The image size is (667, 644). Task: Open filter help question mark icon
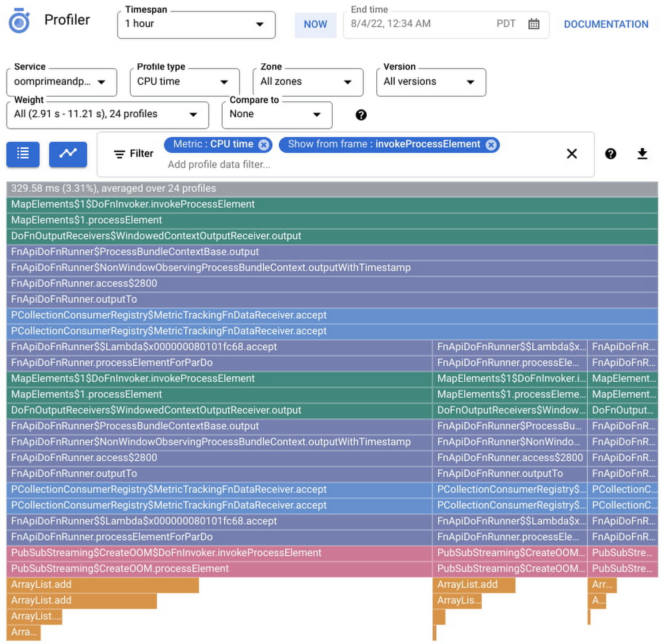(610, 154)
